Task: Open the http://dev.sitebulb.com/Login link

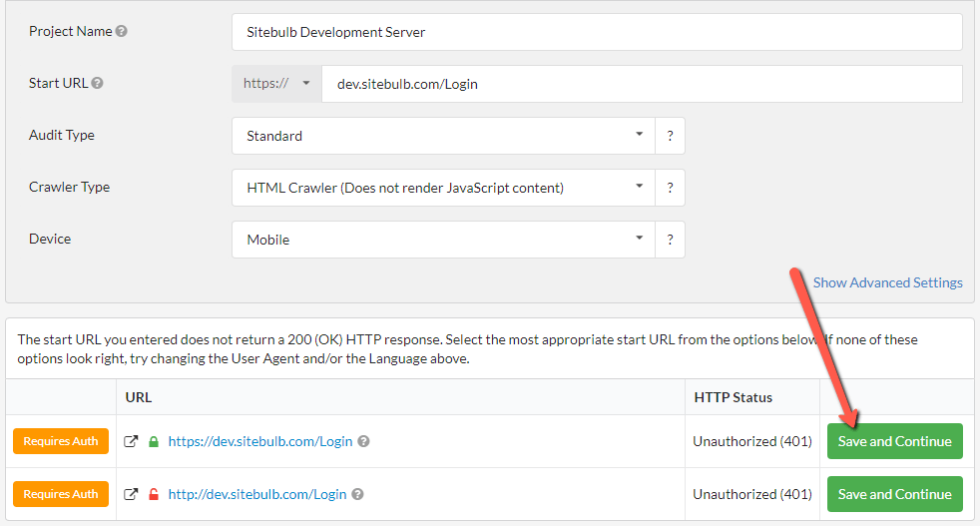Action: [256, 494]
